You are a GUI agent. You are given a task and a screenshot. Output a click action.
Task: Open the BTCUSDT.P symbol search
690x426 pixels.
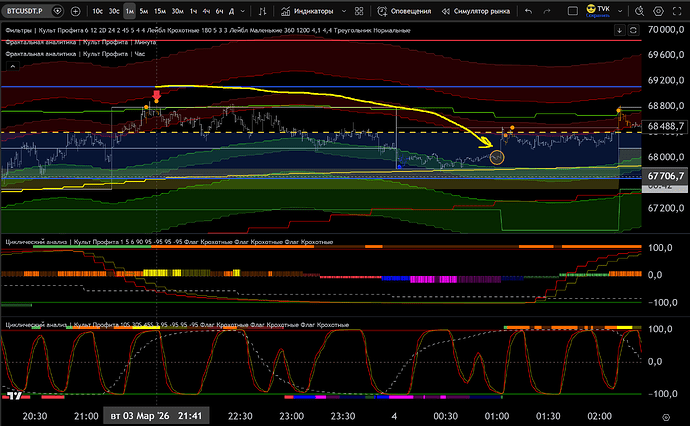tap(27, 12)
